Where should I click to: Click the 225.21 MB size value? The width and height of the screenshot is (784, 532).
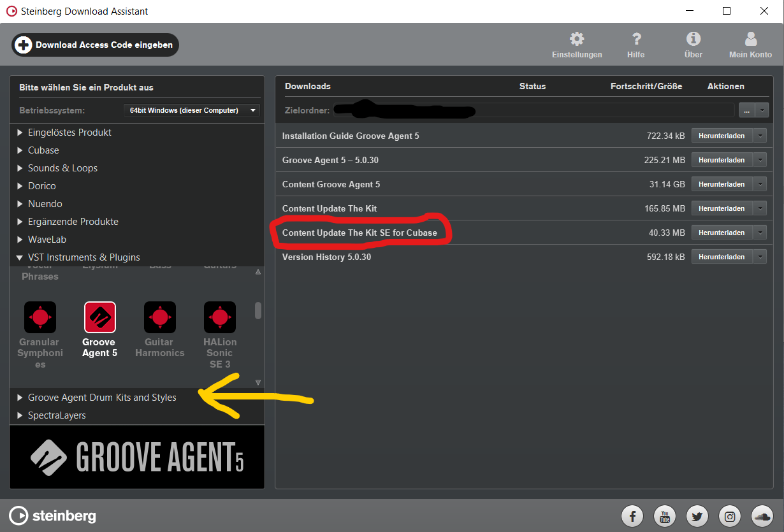point(665,160)
